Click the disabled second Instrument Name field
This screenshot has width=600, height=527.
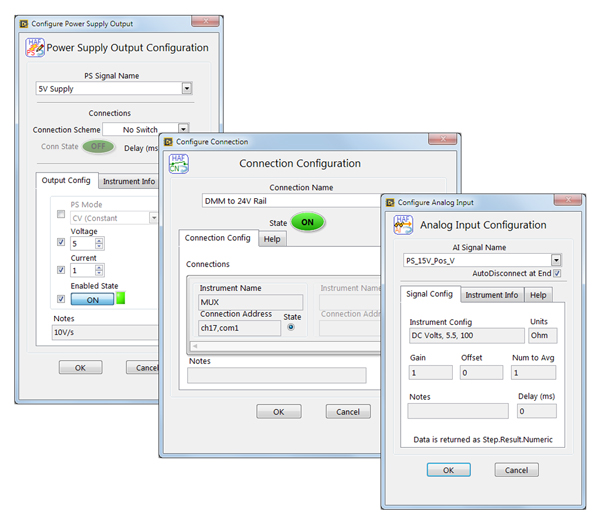click(350, 302)
